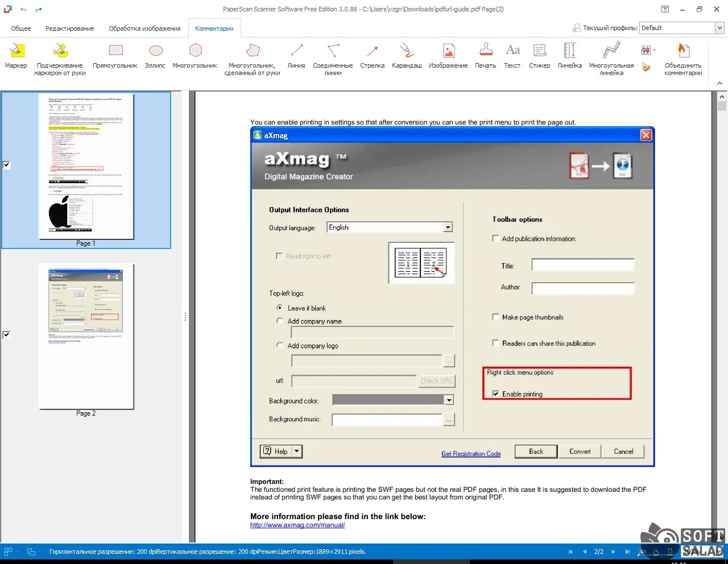This screenshot has height=564, width=728.
Task: Check Make page thumbnails option
Action: tap(495, 317)
